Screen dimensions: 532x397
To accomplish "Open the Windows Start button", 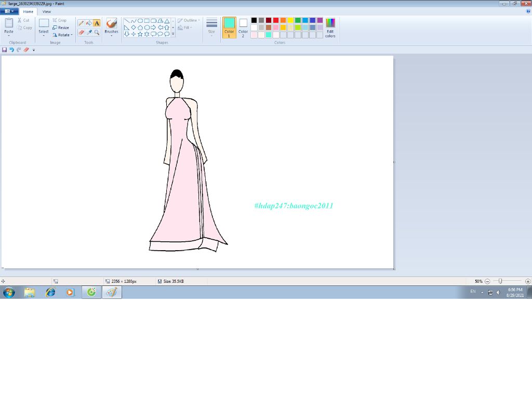I will (9, 292).
